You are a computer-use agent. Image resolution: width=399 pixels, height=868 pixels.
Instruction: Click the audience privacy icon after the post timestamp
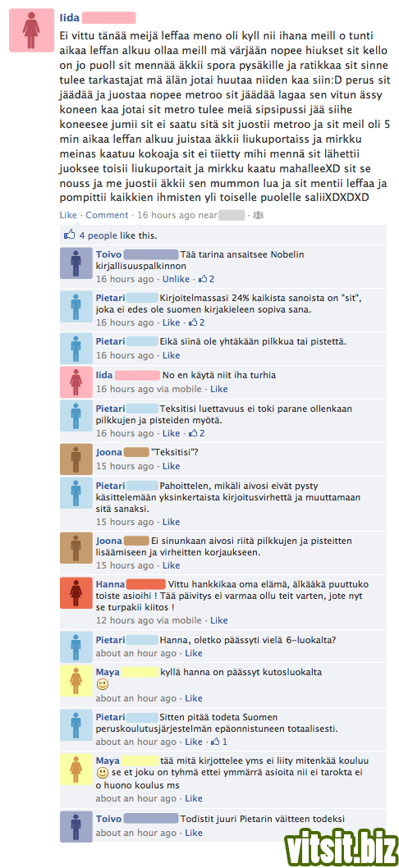[x=259, y=215]
